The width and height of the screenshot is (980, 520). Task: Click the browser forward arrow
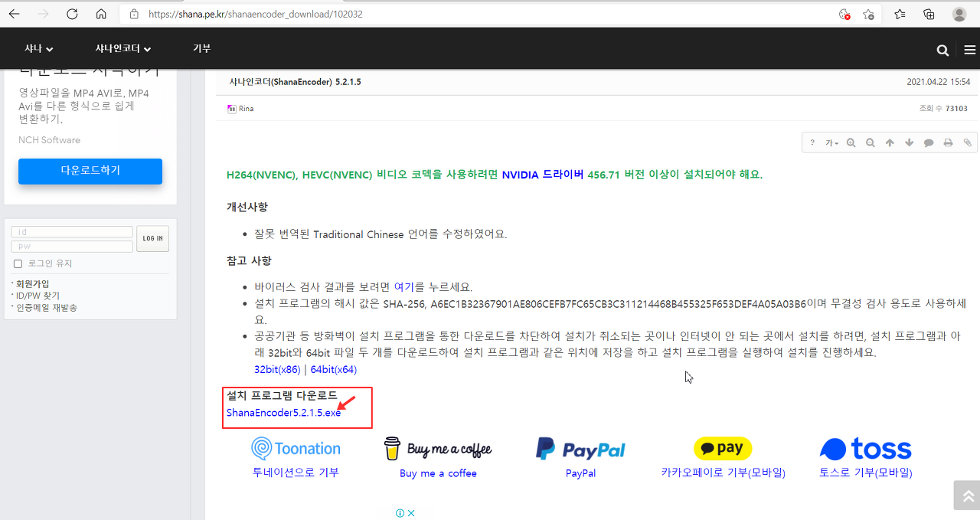click(x=43, y=14)
